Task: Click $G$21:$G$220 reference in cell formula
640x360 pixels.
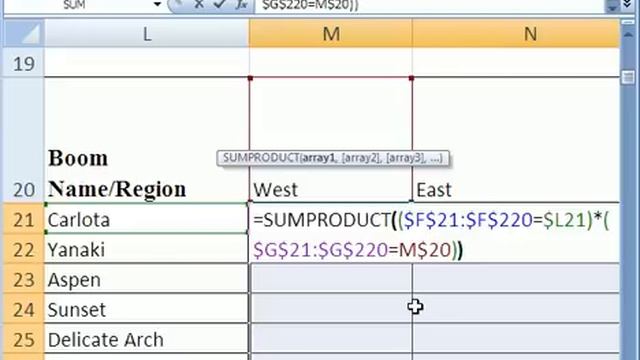Action: pyautogui.click(x=320, y=250)
